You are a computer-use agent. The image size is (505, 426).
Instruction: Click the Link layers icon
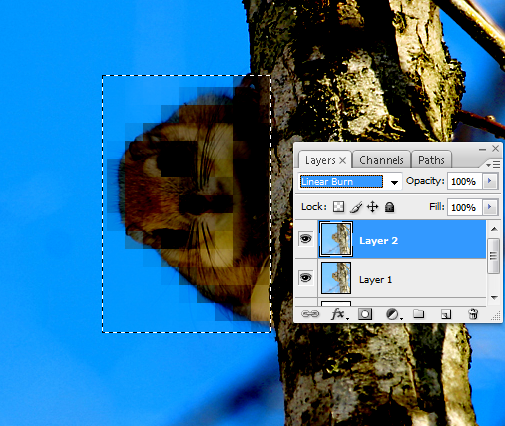tap(310, 314)
